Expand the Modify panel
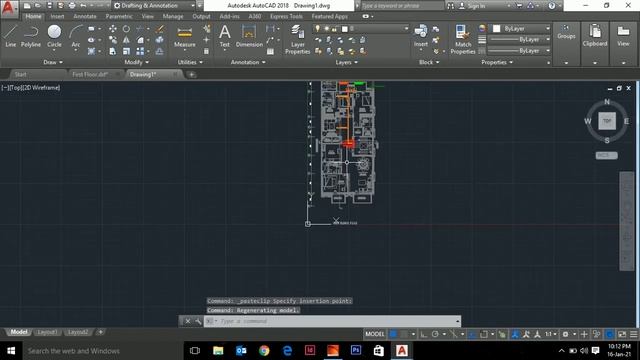Image resolution: width=640 pixels, height=360 pixels. [x=137, y=62]
